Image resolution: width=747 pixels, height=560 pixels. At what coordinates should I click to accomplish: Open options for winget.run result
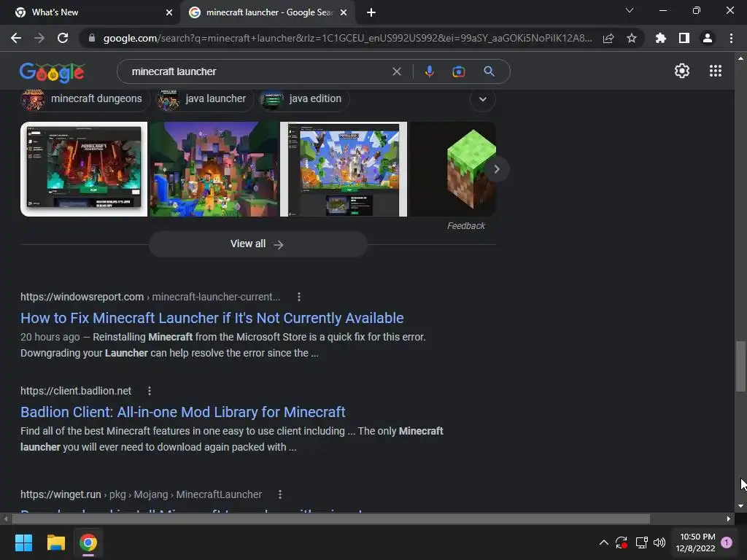(x=280, y=494)
